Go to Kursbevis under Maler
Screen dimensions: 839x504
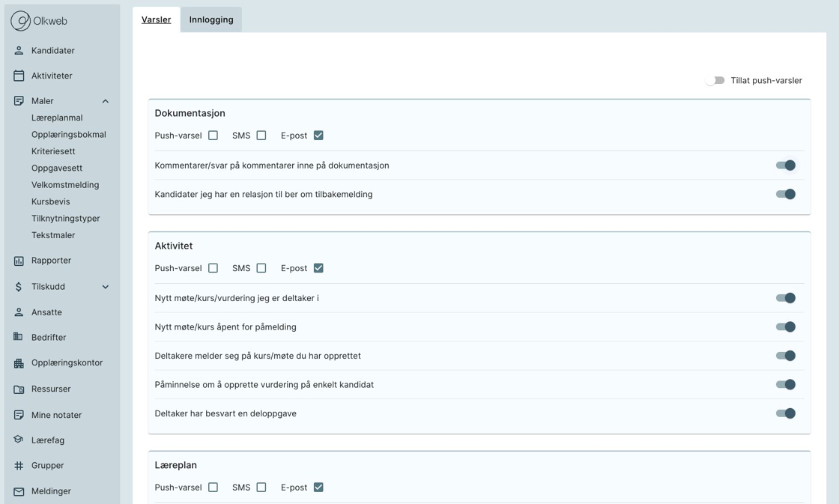[x=51, y=201]
